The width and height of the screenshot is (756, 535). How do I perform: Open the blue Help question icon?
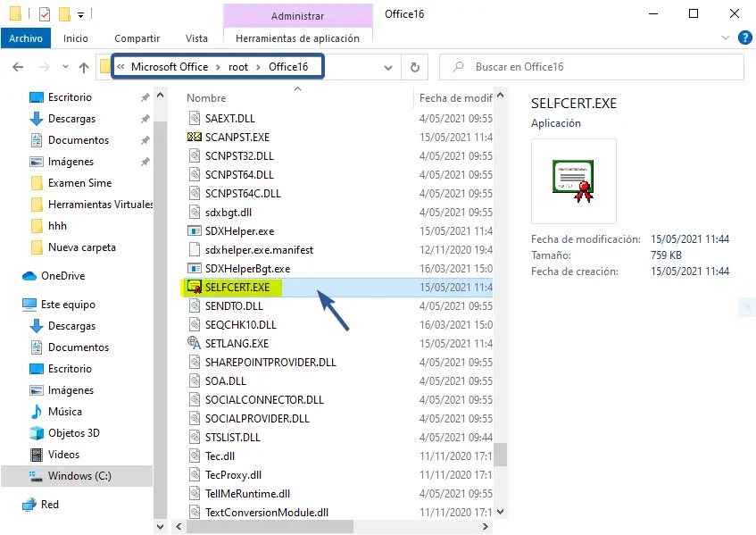[745, 38]
